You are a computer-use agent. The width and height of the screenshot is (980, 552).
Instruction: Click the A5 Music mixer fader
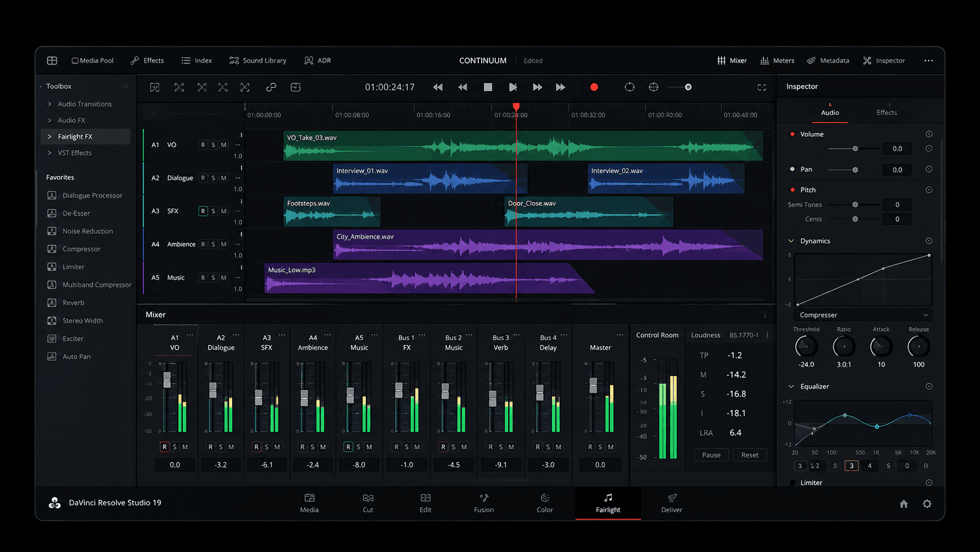[x=351, y=395]
